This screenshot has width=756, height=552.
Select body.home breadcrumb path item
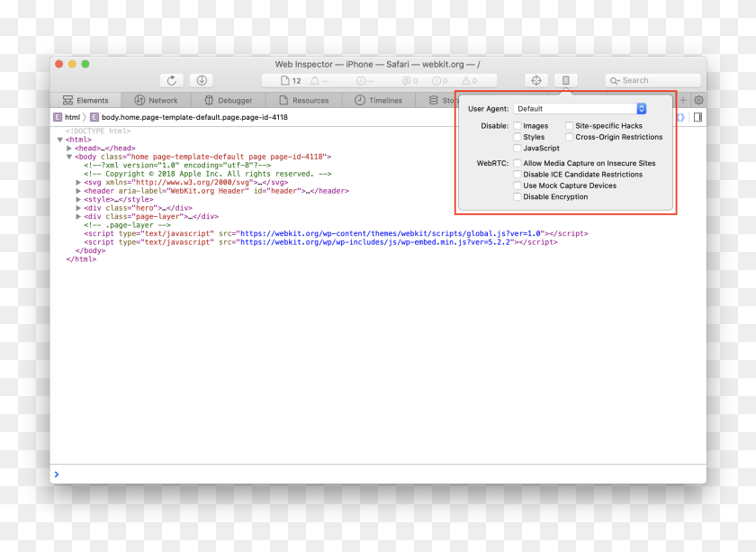coord(189,117)
